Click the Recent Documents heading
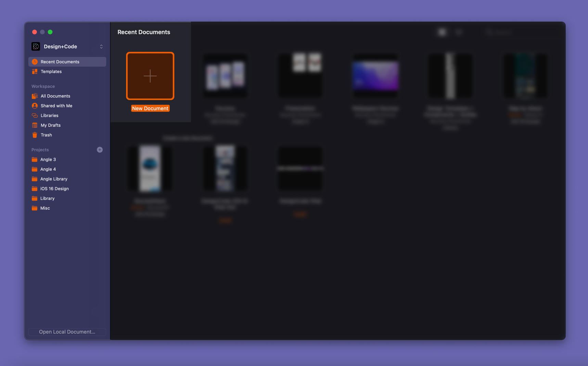Viewport: 588px width, 366px height. (x=144, y=32)
